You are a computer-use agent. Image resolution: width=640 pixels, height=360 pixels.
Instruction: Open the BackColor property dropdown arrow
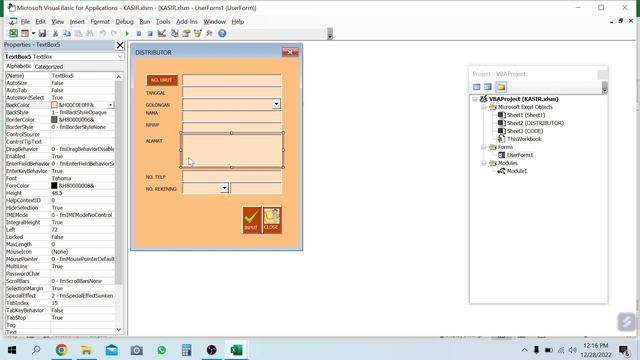pos(110,105)
